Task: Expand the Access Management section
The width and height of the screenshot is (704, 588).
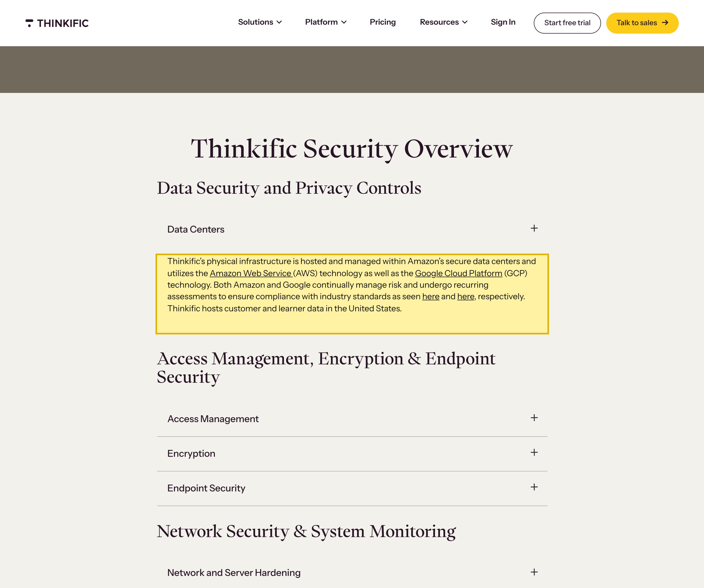Action: coord(352,419)
